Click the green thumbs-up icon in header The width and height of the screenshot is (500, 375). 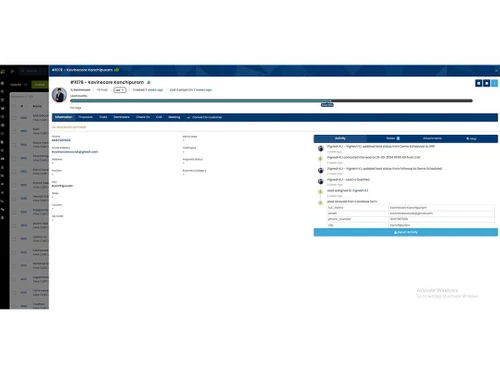[x=117, y=70]
